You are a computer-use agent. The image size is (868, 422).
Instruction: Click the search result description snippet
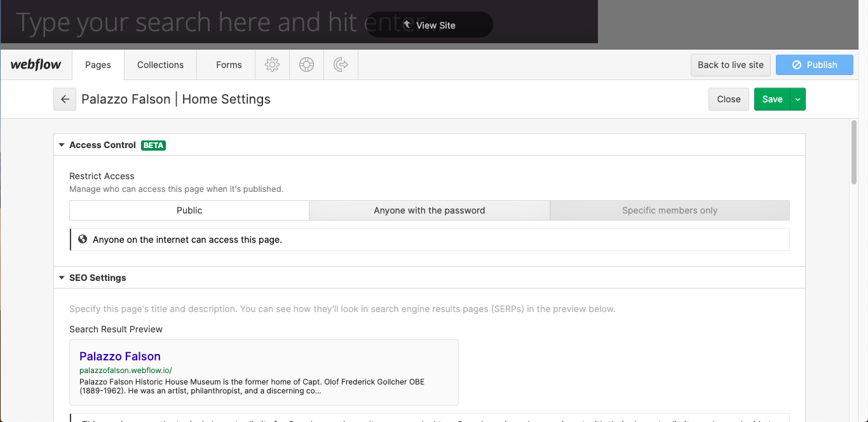[252, 386]
